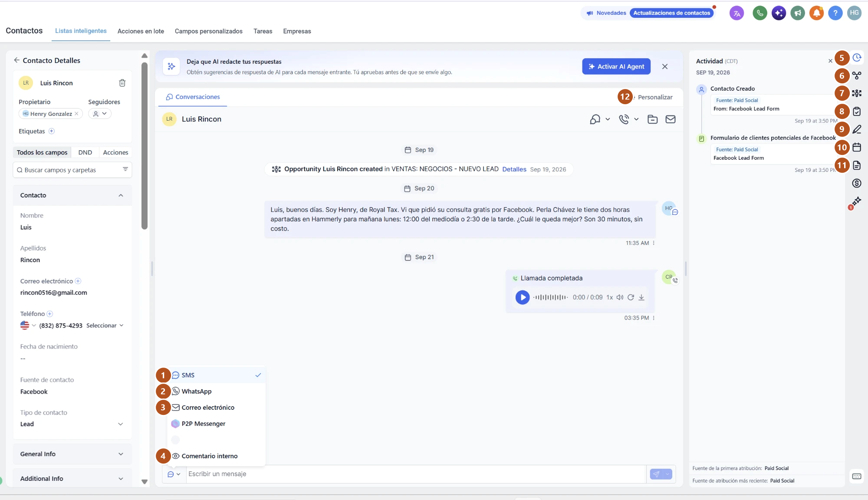Open the payments dollar icon in right sidebar

pos(857,183)
